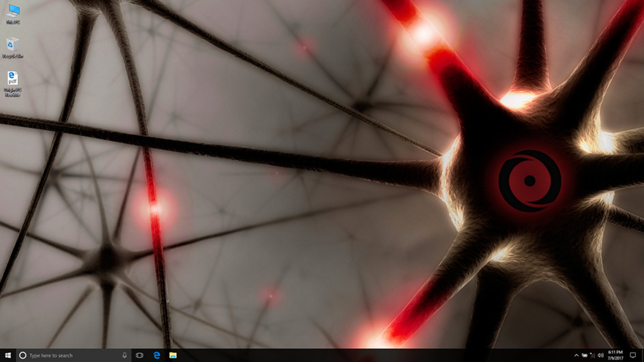Select the Origin PC ReadMe PDF file
Image resolution: width=644 pixels, height=362 pixels.
point(13,84)
